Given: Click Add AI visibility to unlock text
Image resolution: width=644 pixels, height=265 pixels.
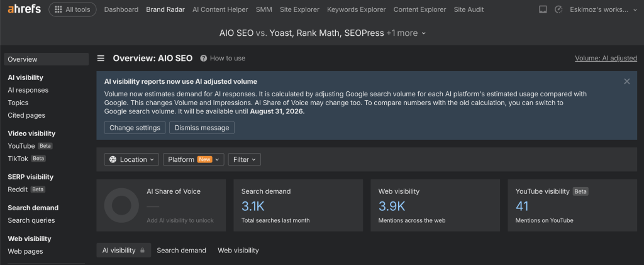Looking at the screenshot, I should (180, 220).
